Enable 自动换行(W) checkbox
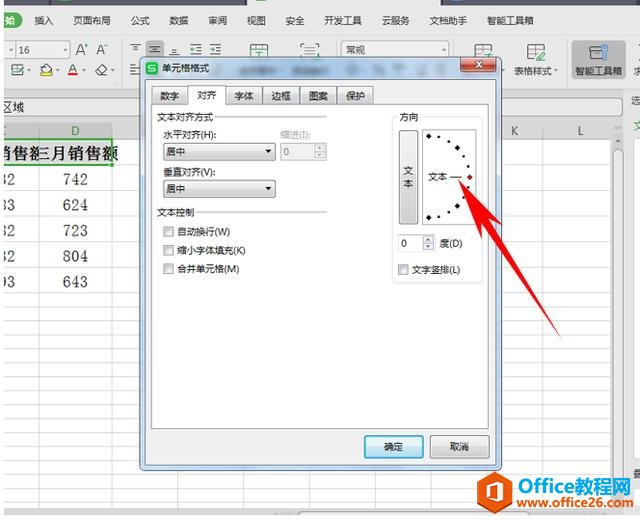This screenshot has height=520, width=640. (168, 232)
